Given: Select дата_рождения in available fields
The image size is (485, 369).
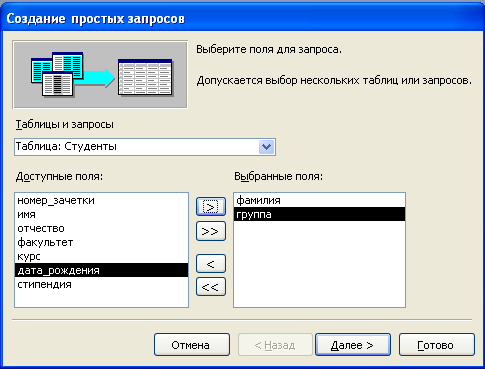Looking at the screenshot, I should (101, 270).
